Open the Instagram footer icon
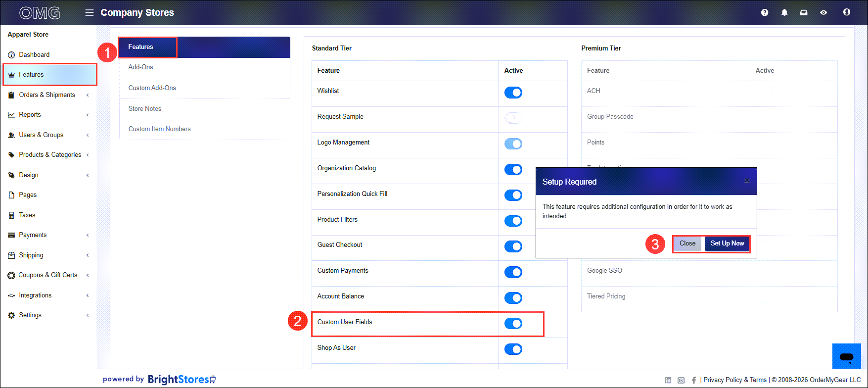Screen dimensions: 868x388 click(681, 380)
